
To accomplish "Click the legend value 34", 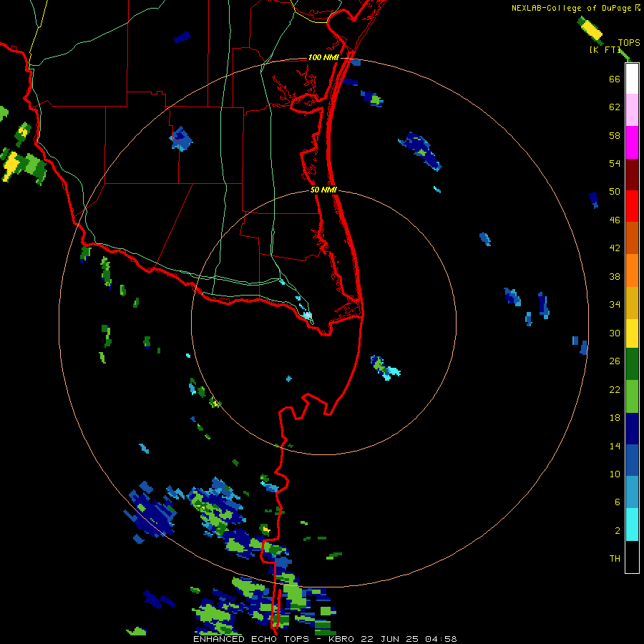I will tap(615, 305).
